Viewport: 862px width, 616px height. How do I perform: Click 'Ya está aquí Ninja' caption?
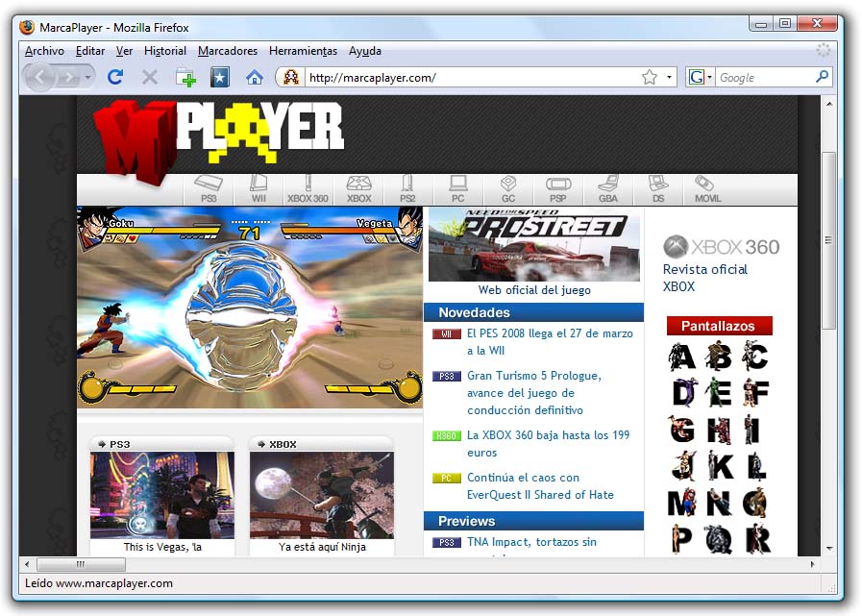coord(322,547)
